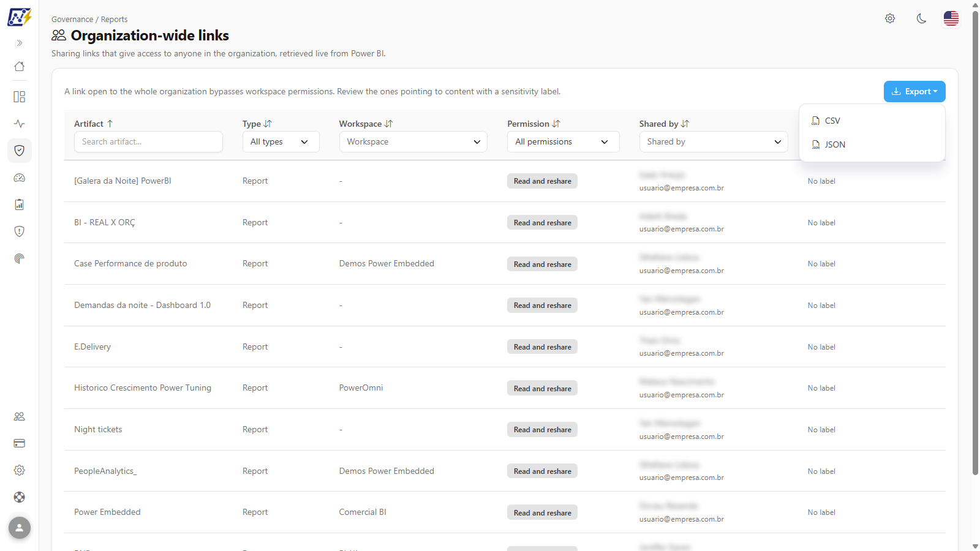
Task: Open the Home icon in the sidebar
Action: click(x=20, y=66)
